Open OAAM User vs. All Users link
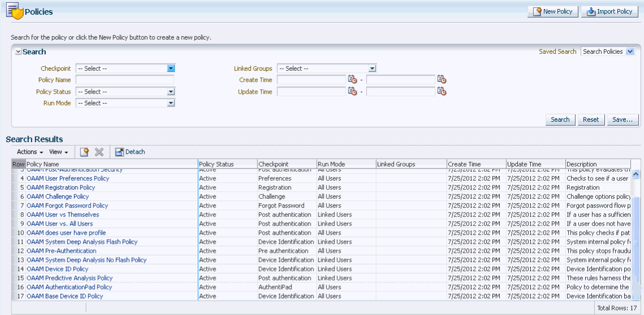Screen dimensions: 644x315 pyautogui.click(x=59, y=224)
